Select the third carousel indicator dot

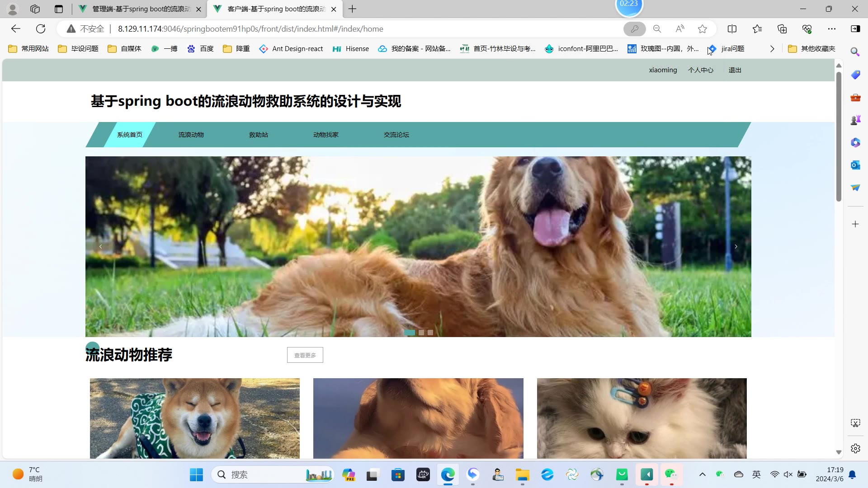click(430, 333)
